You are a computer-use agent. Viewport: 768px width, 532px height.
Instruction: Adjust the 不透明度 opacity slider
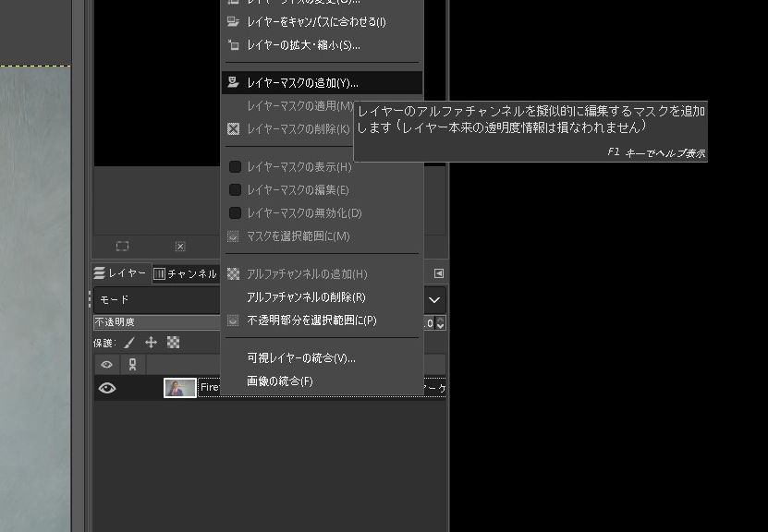coord(157,322)
